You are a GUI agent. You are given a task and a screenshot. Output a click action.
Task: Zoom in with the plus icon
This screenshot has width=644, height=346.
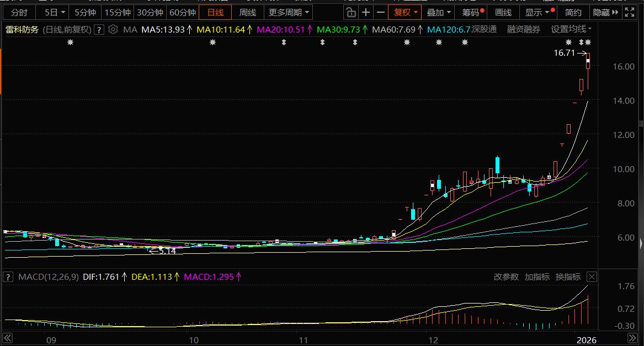(x=365, y=12)
